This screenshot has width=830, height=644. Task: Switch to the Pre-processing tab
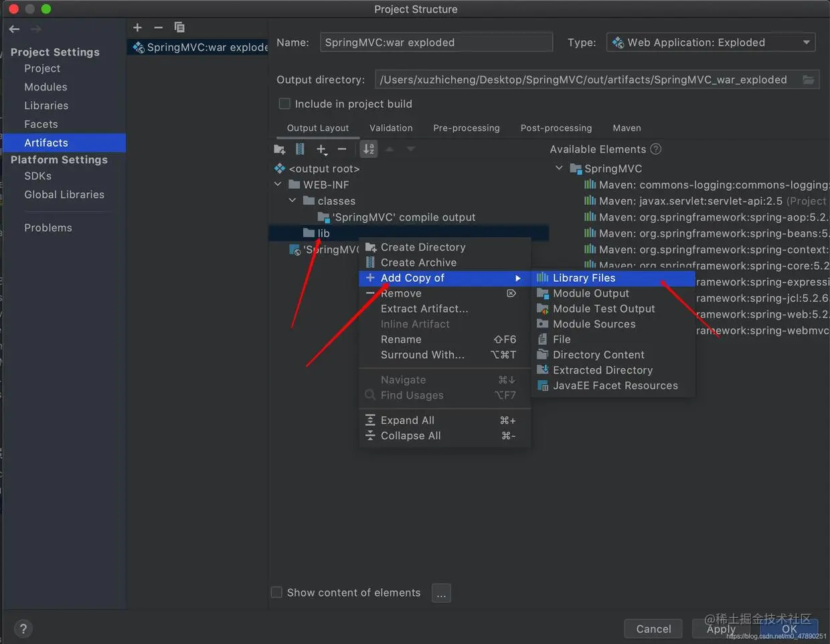tap(467, 128)
